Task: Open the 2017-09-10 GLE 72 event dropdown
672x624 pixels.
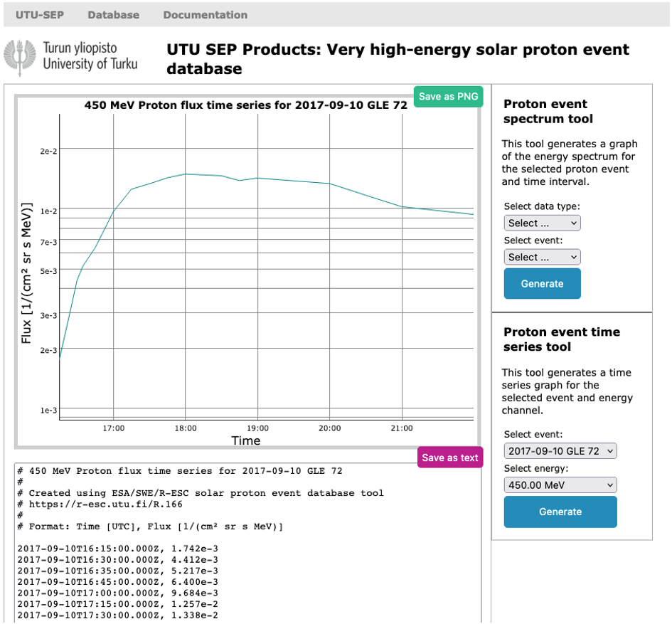Action: [x=560, y=451]
